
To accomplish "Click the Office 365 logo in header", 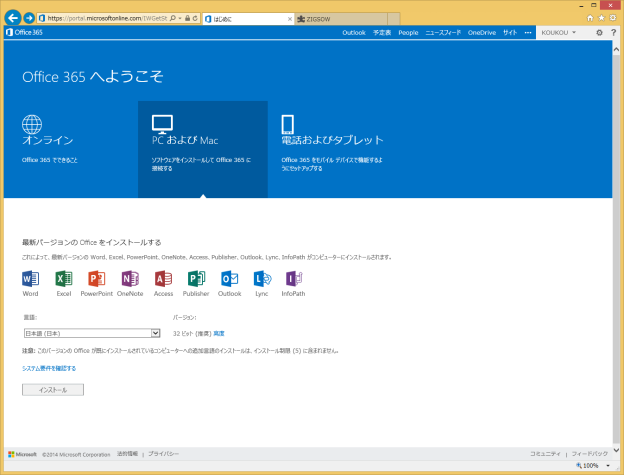I will point(24,32).
